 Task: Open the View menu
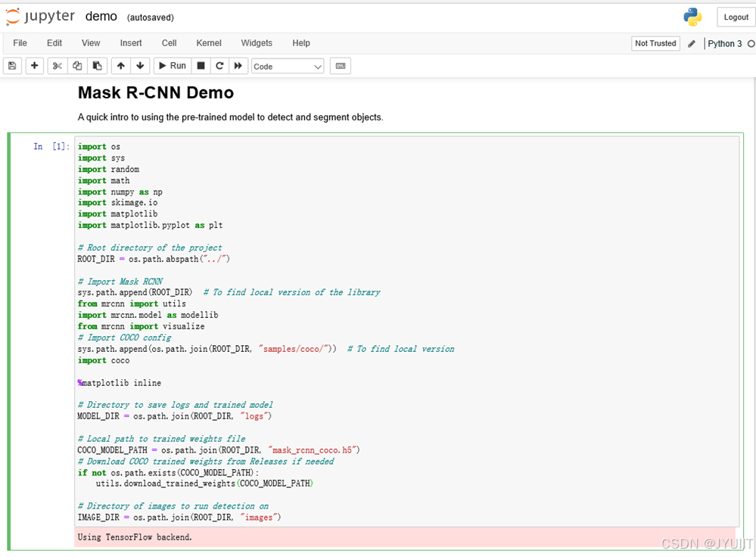coord(91,43)
